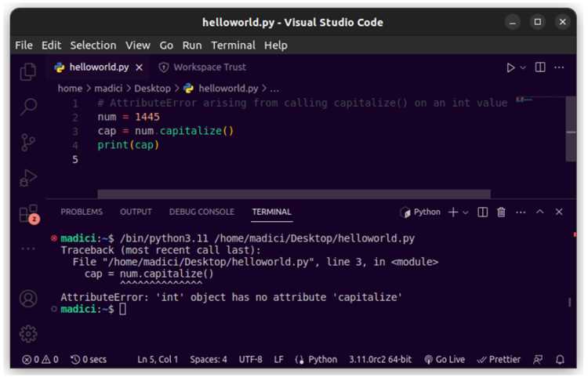Image resolution: width=588 pixels, height=381 pixels.
Task: Close the helloworld.py tab
Action: click(139, 67)
